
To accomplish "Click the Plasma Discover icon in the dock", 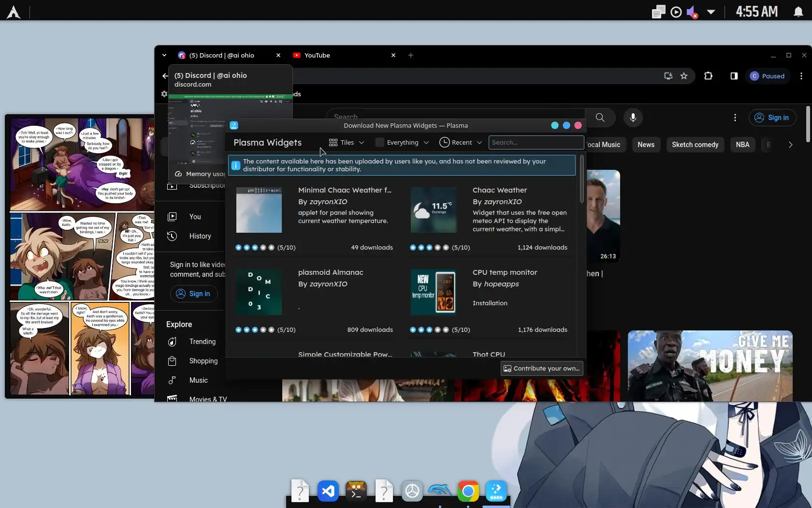I will pyautogui.click(x=496, y=492).
